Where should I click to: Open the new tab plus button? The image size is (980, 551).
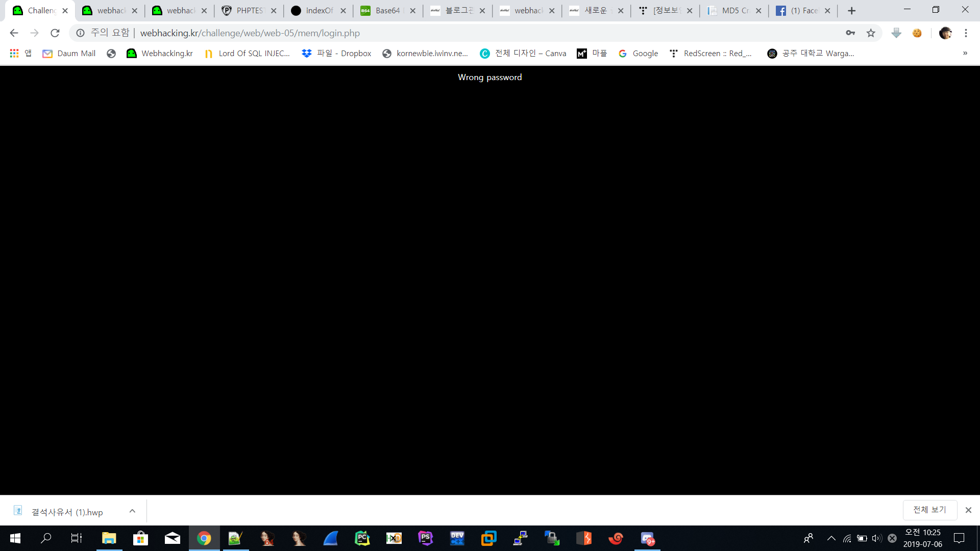(x=851, y=11)
